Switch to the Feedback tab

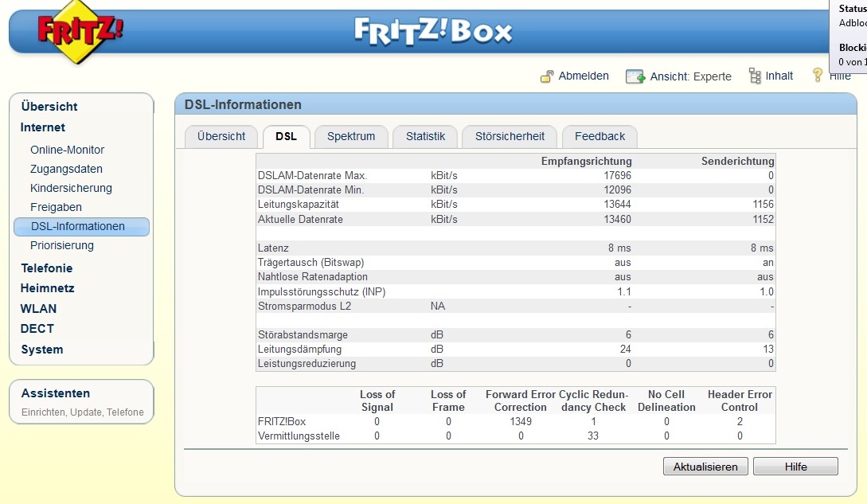(x=600, y=137)
